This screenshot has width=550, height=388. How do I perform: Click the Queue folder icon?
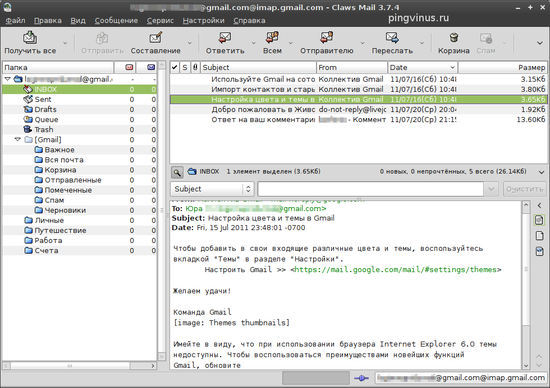coord(28,119)
